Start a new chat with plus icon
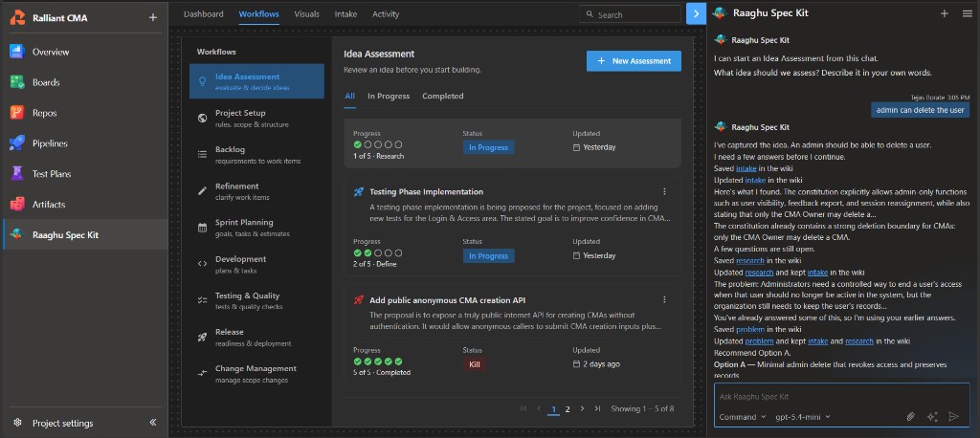This screenshot has height=438, width=980. (945, 13)
